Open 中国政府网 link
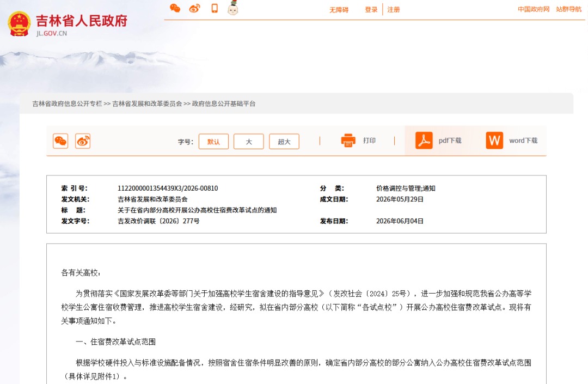Screen dimensions: 588x384 click(x=534, y=9)
